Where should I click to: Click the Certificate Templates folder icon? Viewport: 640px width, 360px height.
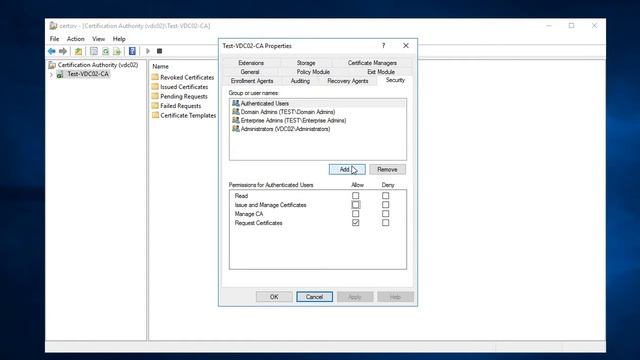tap(155, 115)
